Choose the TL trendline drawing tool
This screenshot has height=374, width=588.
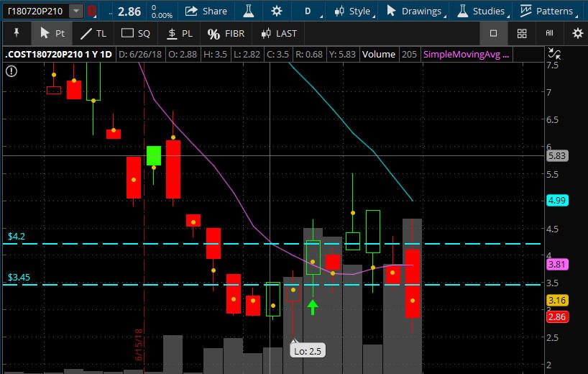point(93,33)
